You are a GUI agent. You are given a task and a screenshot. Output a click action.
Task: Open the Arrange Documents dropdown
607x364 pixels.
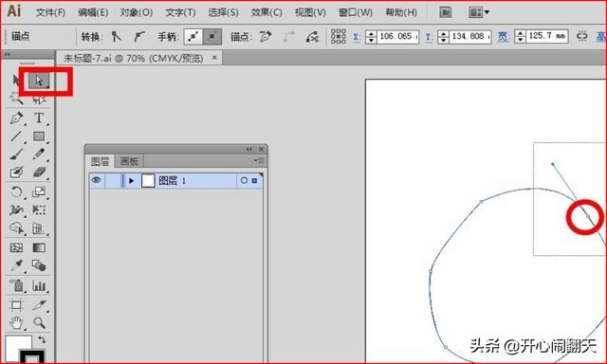coord(478,12)
